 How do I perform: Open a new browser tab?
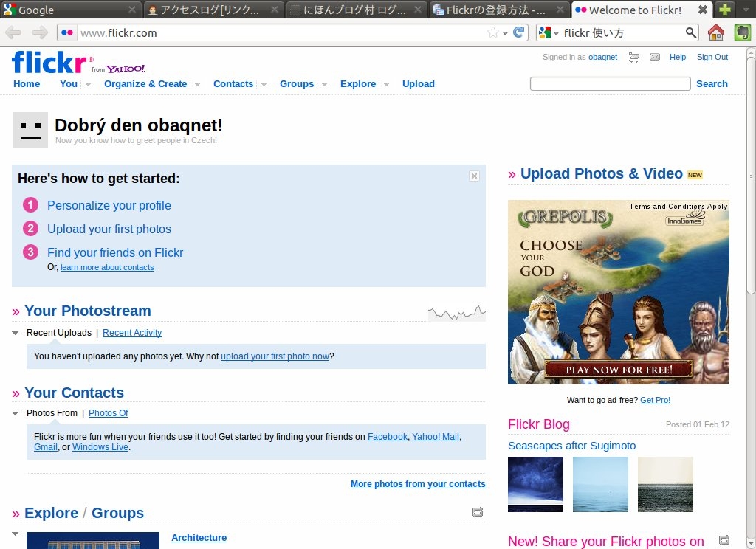click(725, 9)
